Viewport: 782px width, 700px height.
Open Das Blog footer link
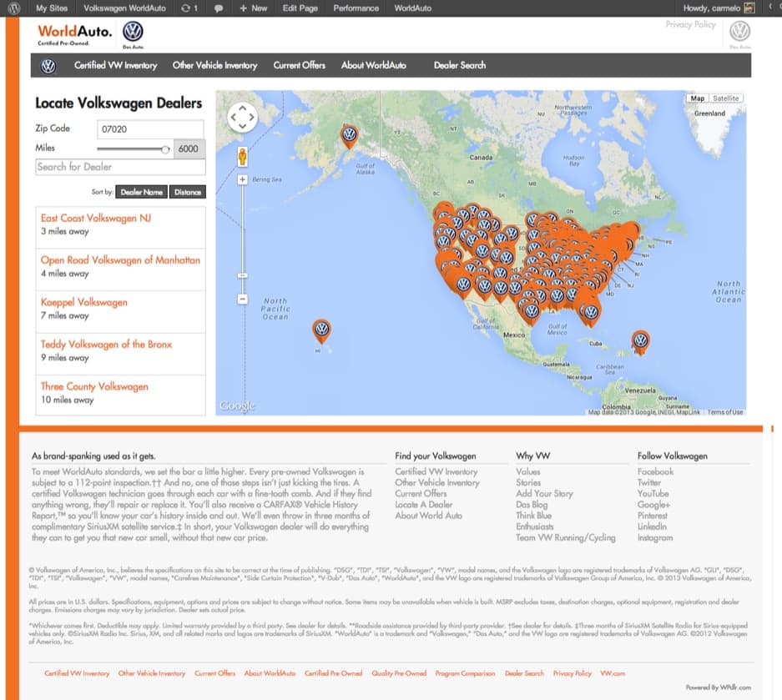pyautogui.click(x=532, y=505)
